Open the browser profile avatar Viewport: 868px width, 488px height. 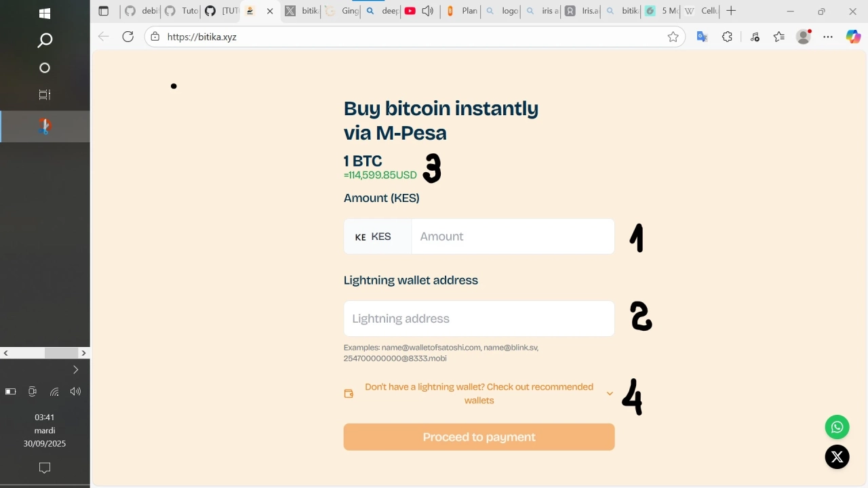tap(804, 37)
